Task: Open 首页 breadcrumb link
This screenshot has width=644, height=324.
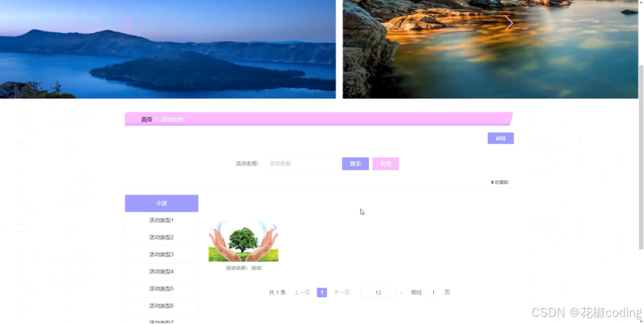Action: pos(147,119)
